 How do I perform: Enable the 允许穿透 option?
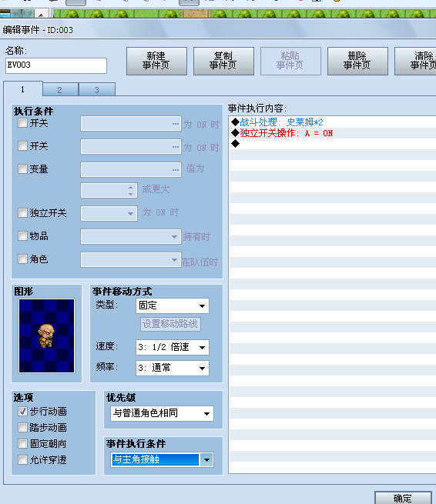22,459
